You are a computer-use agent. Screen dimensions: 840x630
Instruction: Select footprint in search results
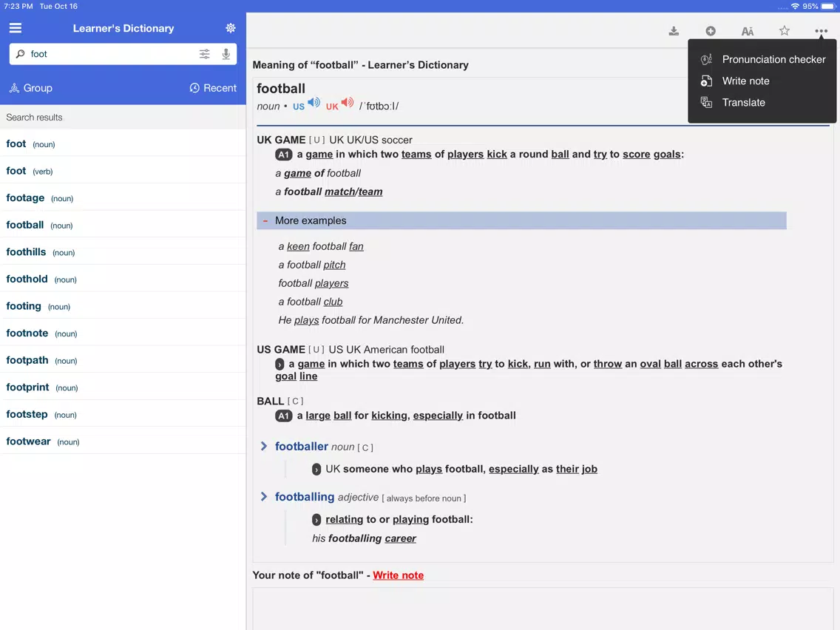(123, 387)
